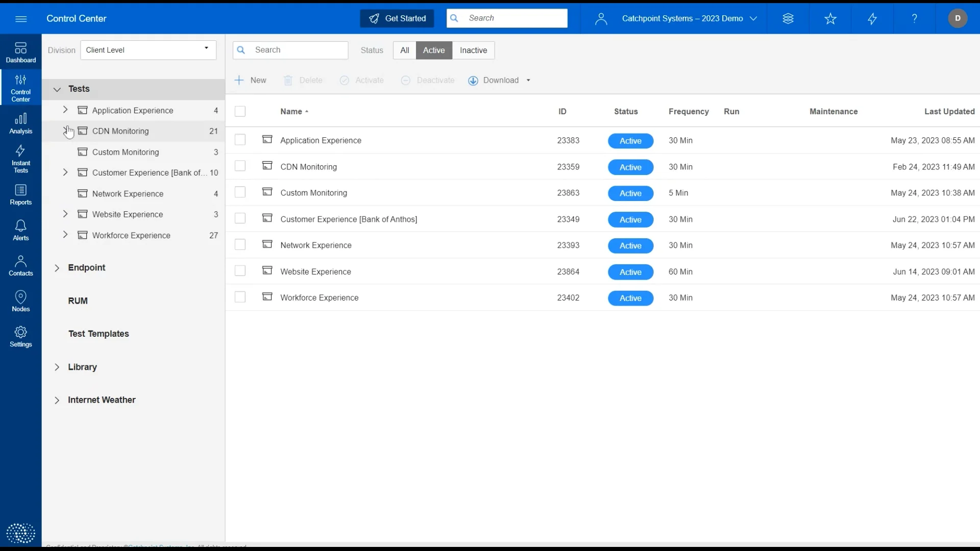Click the Get Started button
980x551 pixels.
pos(397,18)
